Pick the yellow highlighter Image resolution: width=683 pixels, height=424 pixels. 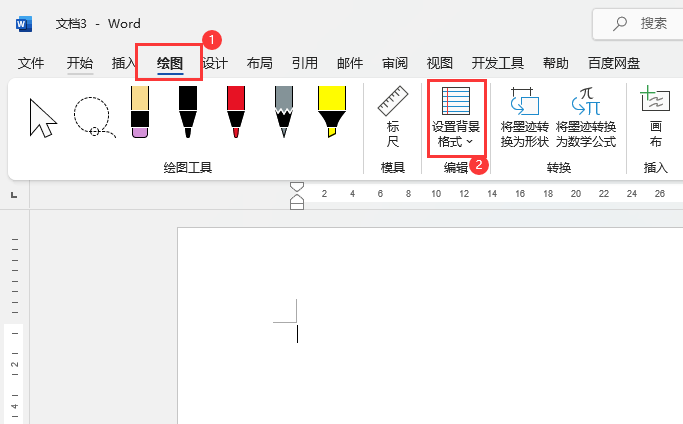pos(331,112)
